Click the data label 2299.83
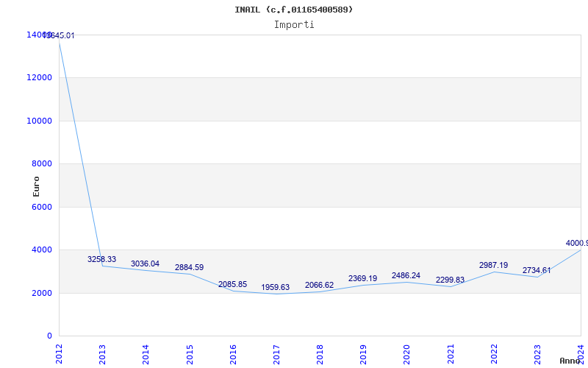 [x=450, y=280]
